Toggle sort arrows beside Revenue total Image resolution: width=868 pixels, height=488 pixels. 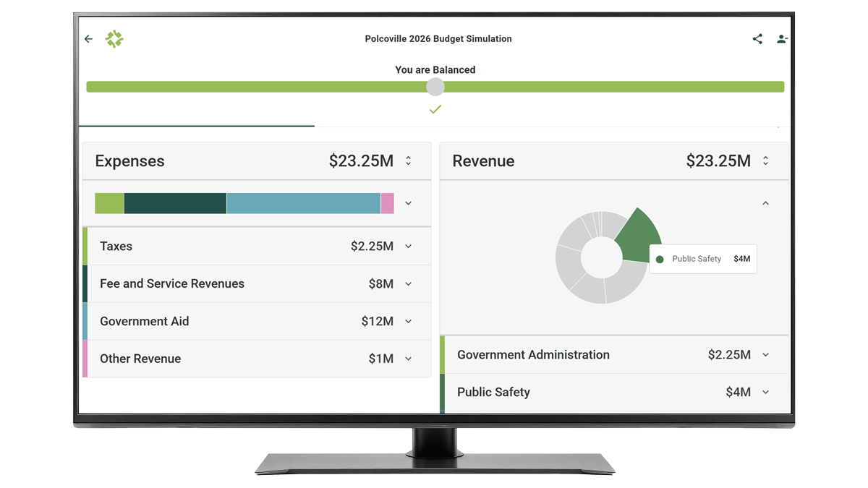tap(766, 161)
